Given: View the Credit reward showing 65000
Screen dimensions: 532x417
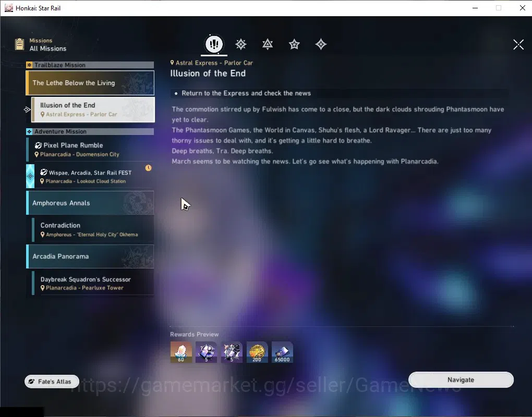Looking at the screenshot, I should (282, 352).
